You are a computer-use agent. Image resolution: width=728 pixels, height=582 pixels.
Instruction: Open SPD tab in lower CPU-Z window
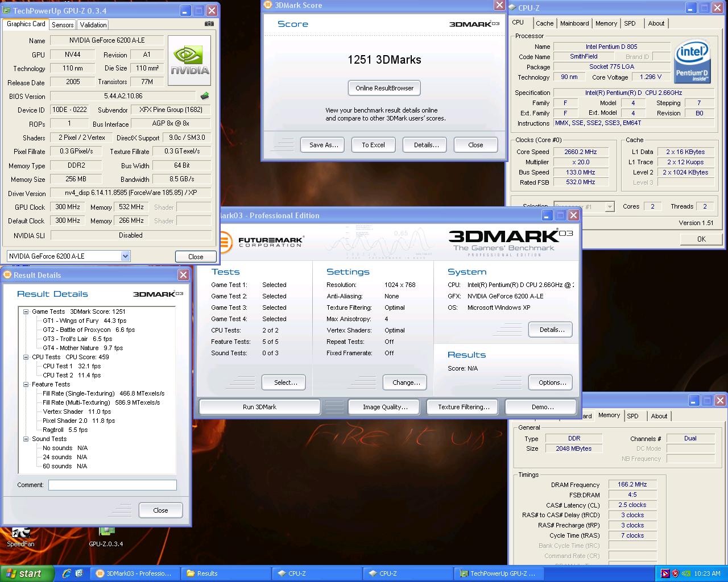click(632, 416)
